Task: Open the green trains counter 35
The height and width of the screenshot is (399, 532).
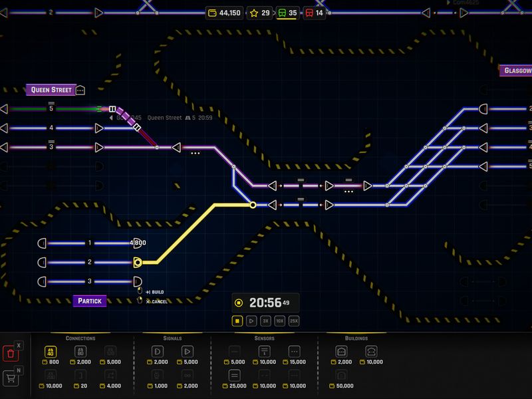Action: tap(287, 13)
